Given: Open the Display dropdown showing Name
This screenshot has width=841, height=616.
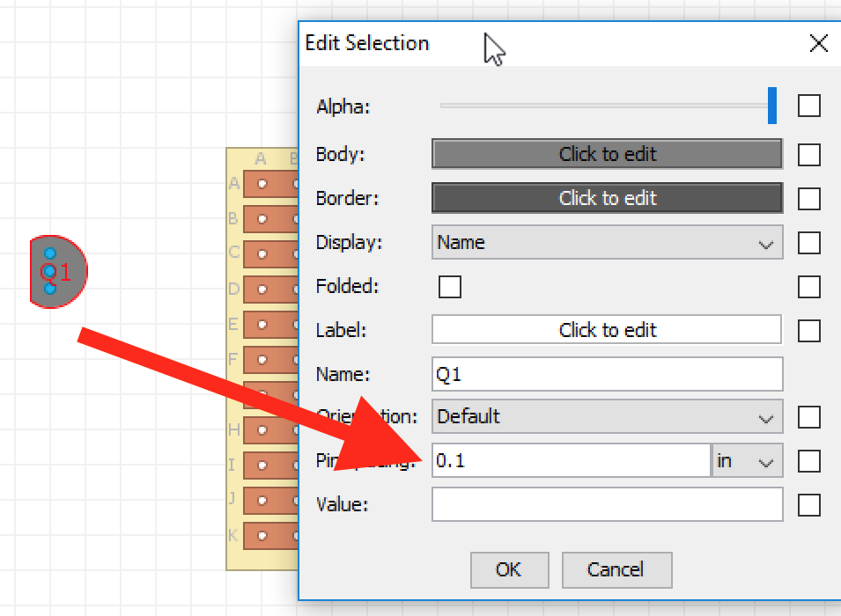Looking at the screenshot, I should point(607,242).
